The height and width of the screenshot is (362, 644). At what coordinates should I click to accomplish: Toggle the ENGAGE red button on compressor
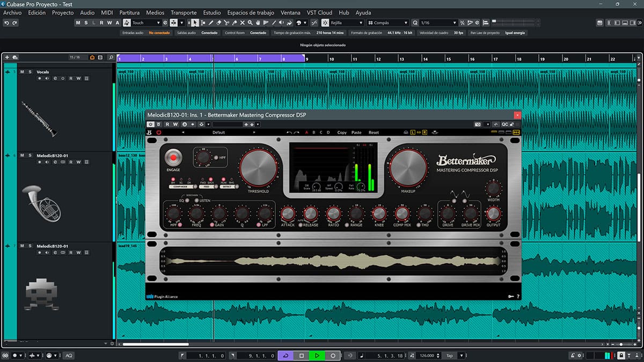(x=173, y=158)
